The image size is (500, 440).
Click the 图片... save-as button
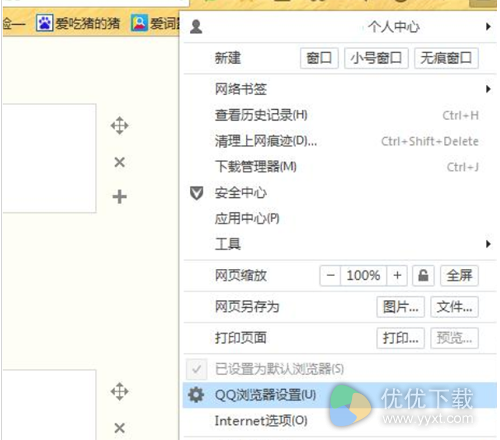coord(401,307)
